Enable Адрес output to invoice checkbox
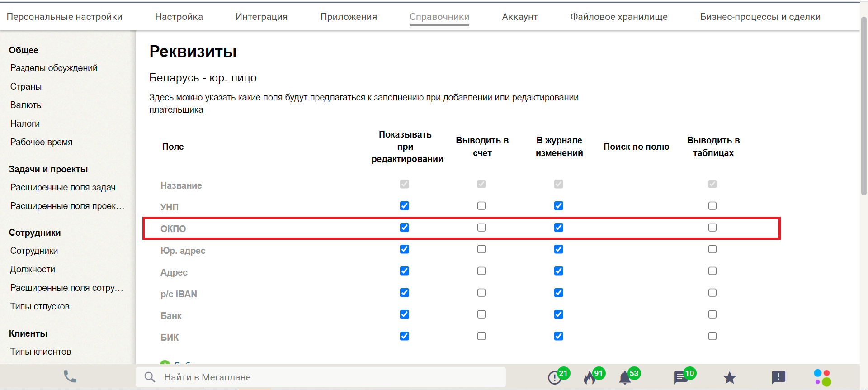 (x=481, y=271)
